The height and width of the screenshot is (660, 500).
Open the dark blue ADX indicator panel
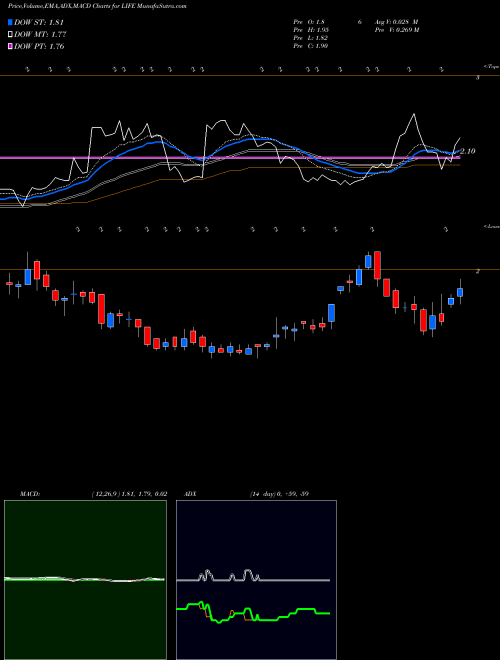(x=256, y=580)
